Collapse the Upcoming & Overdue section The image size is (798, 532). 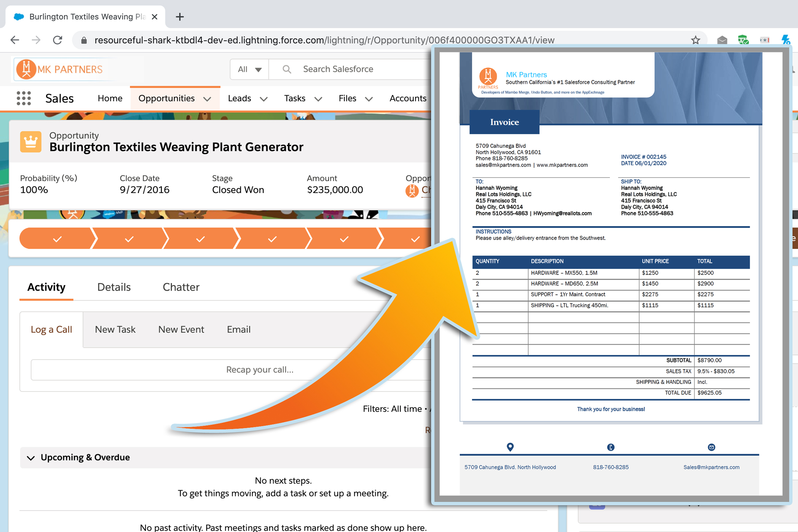click(x=31, y=458)
